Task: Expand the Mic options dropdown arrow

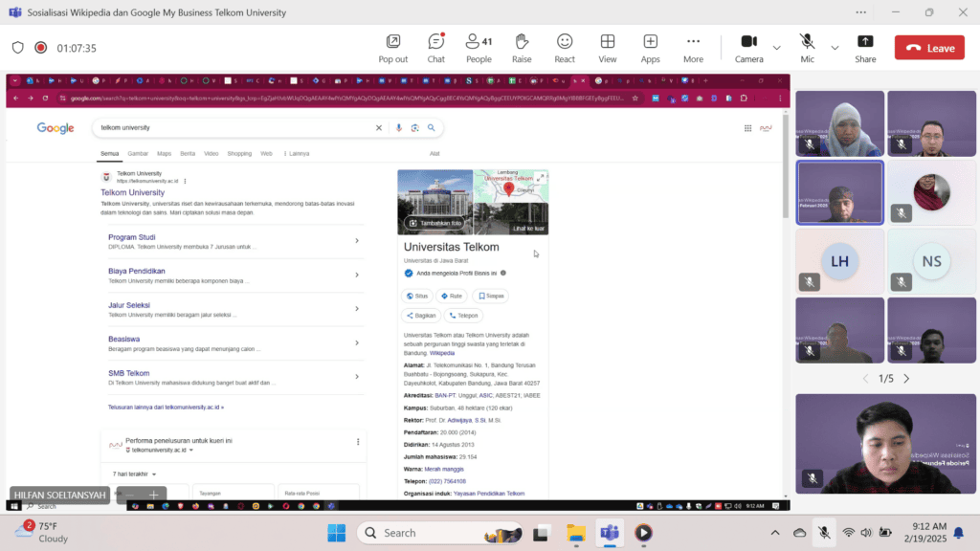Action: 835,48
